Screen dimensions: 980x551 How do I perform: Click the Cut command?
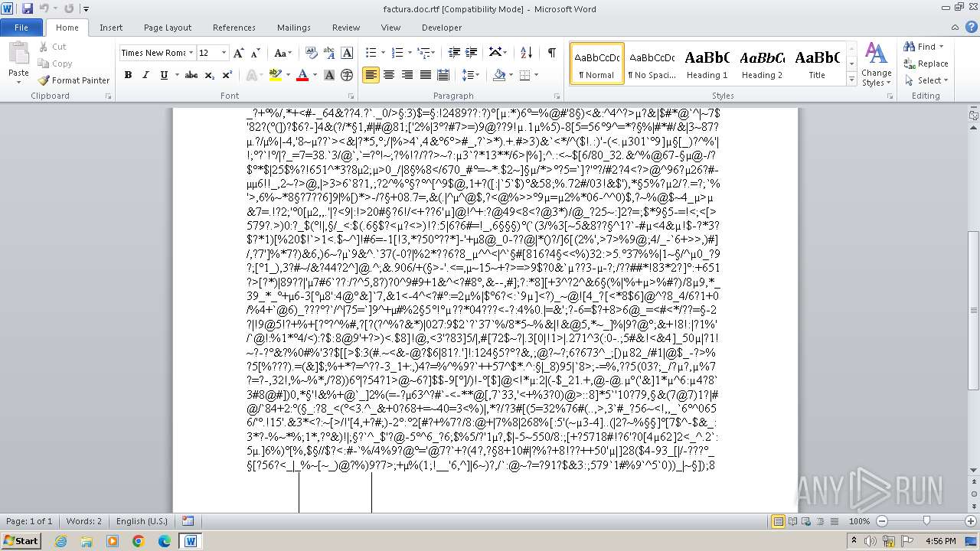click(x=52, y=47)
